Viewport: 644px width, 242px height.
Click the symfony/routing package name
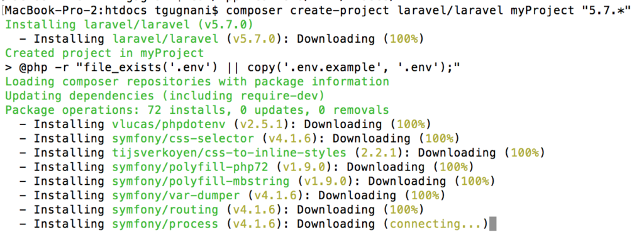click(165, 209)
